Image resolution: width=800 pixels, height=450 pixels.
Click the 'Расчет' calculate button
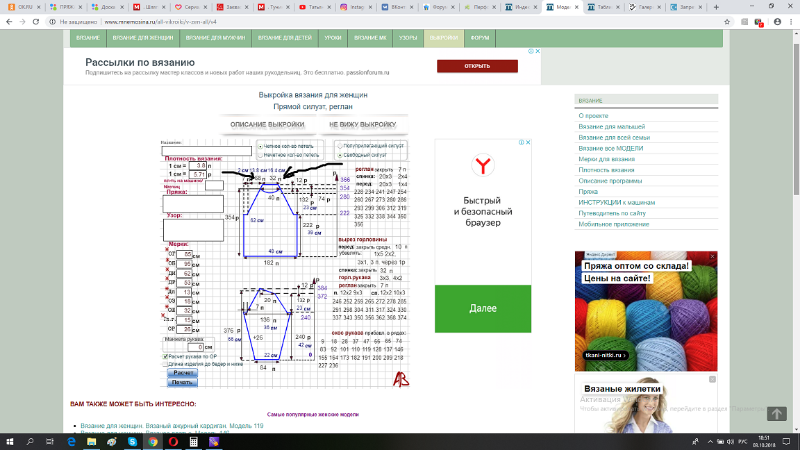point(182,372)
